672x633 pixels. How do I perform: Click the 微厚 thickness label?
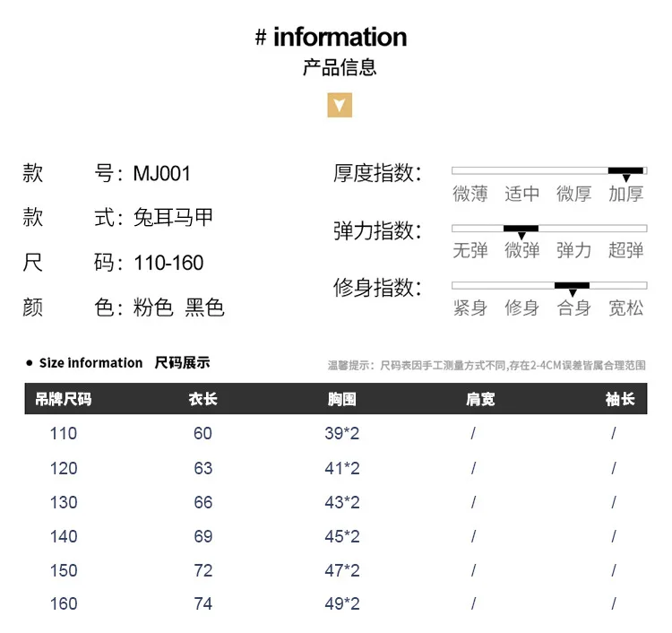pos(573,194)
